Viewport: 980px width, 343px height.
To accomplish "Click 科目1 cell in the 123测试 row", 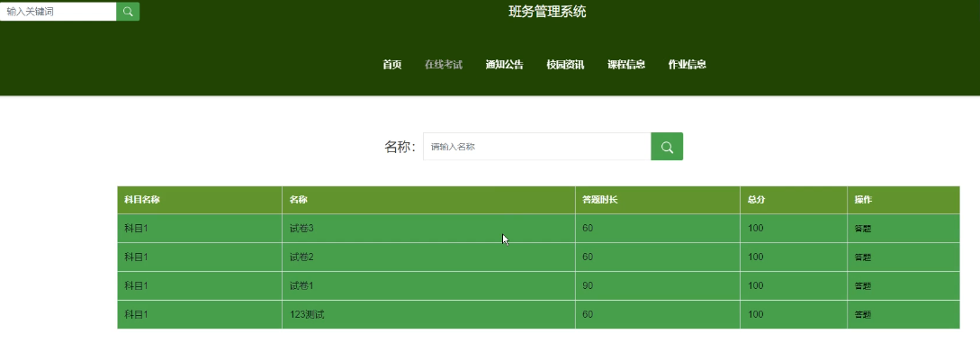I will pos(200,315).
